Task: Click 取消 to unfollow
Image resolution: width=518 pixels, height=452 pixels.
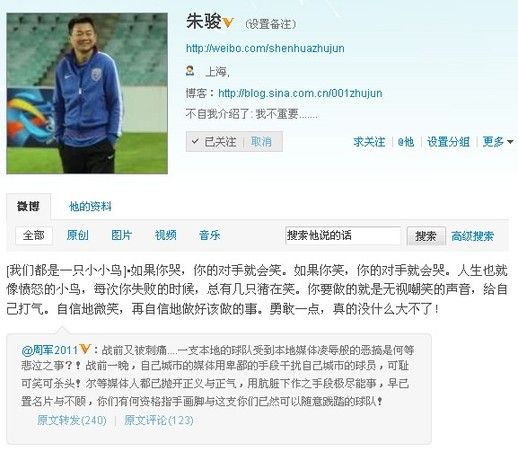Action: click(x=261, y=142)
